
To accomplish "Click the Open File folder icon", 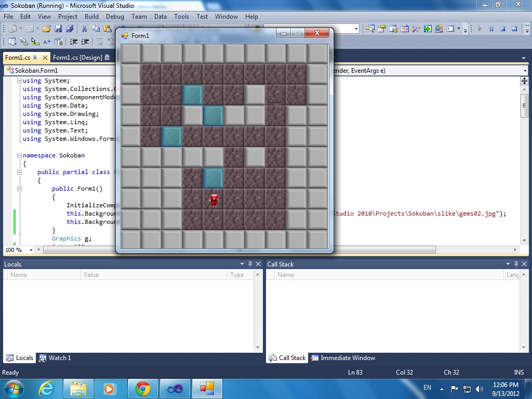I will (47, 29).
